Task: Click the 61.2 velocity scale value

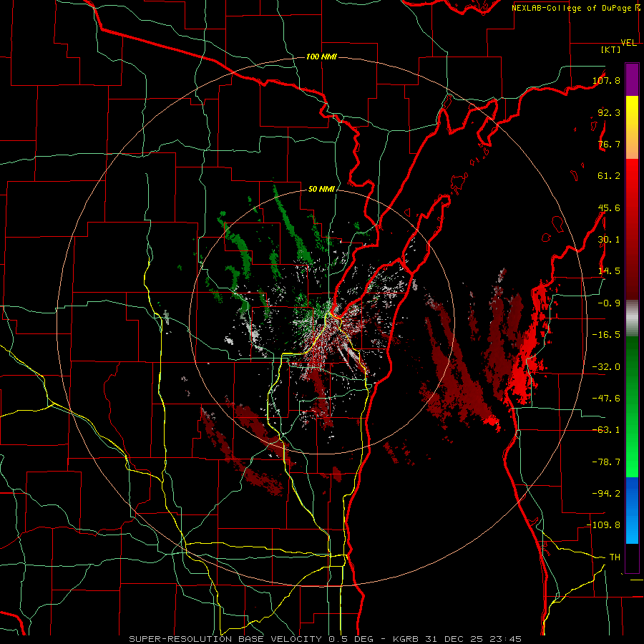Action: click(609, 176)
